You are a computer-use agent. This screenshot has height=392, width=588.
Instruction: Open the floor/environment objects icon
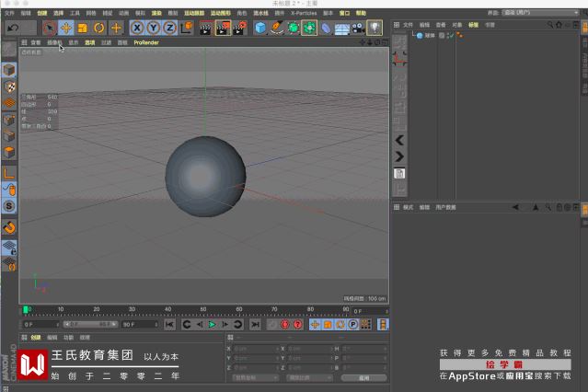pos(341,29)
